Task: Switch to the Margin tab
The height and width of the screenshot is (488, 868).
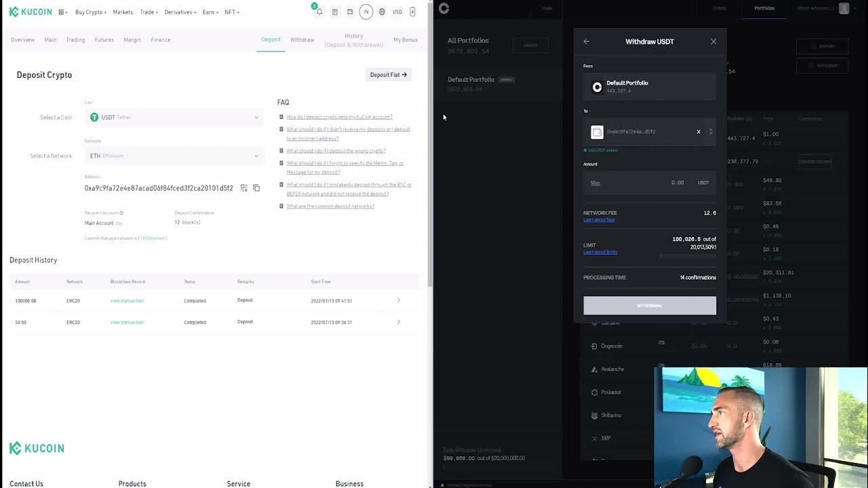Action: 132,40
